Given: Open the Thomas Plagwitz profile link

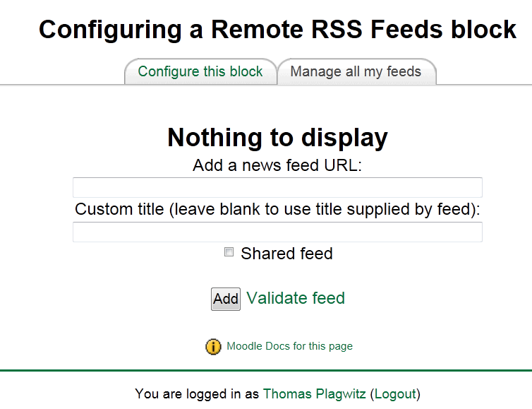Looking at the screenshot, I should [x=314, y=393].
